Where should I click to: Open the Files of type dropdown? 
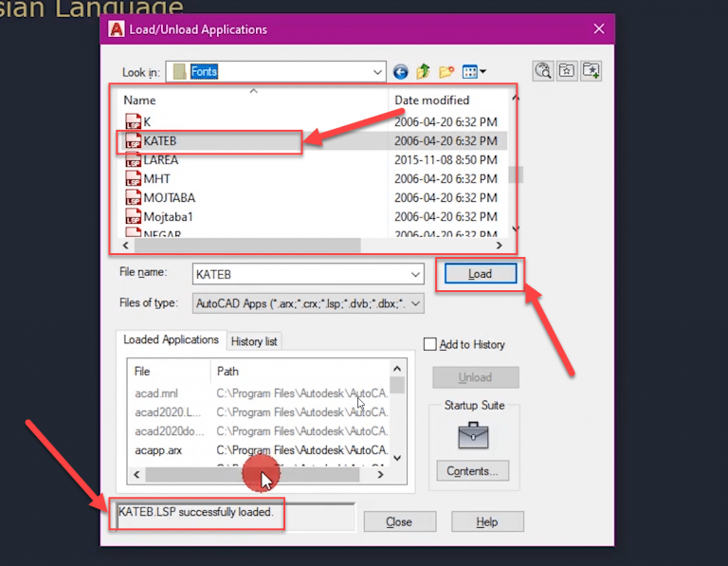415,303
